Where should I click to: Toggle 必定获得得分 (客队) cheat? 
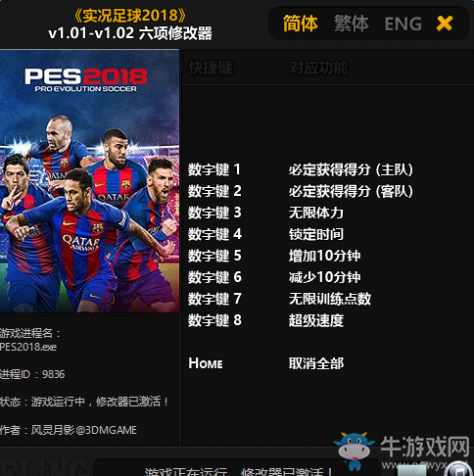(x=351, y=191)
